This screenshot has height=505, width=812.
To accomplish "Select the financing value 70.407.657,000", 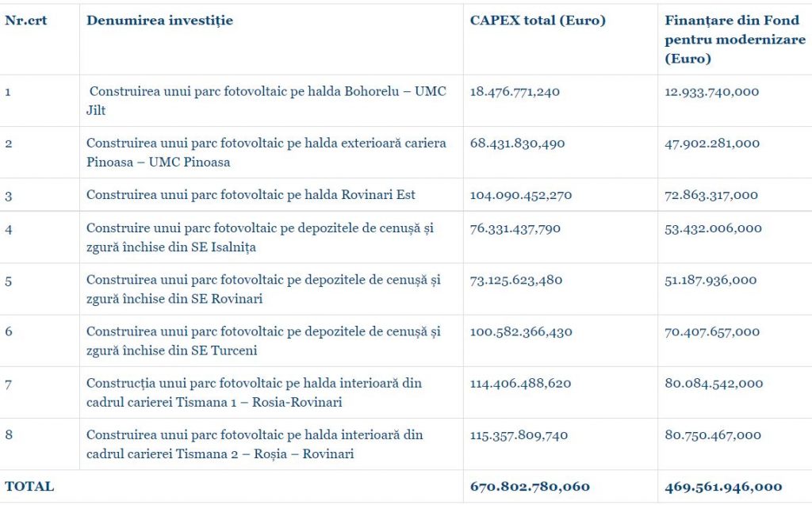I will click(713, 331).
